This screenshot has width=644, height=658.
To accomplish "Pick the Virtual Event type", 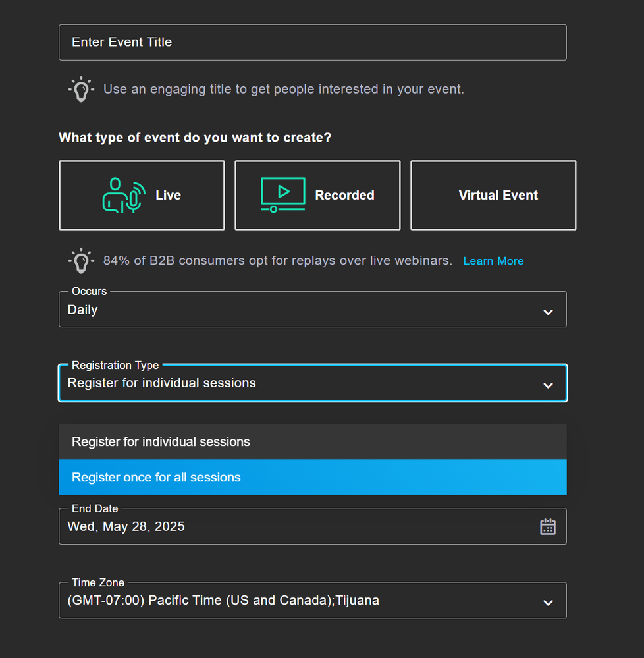I will [493, 195].
